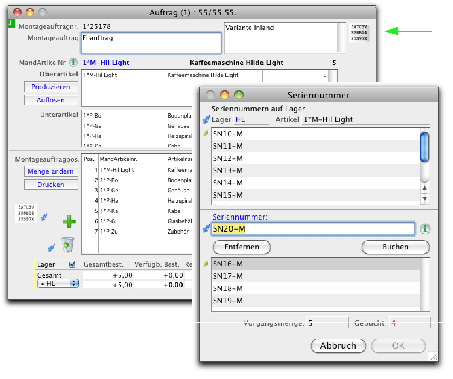
Task: Select position row 4 in Montageauftragpos. table
Action: point(137,201)
